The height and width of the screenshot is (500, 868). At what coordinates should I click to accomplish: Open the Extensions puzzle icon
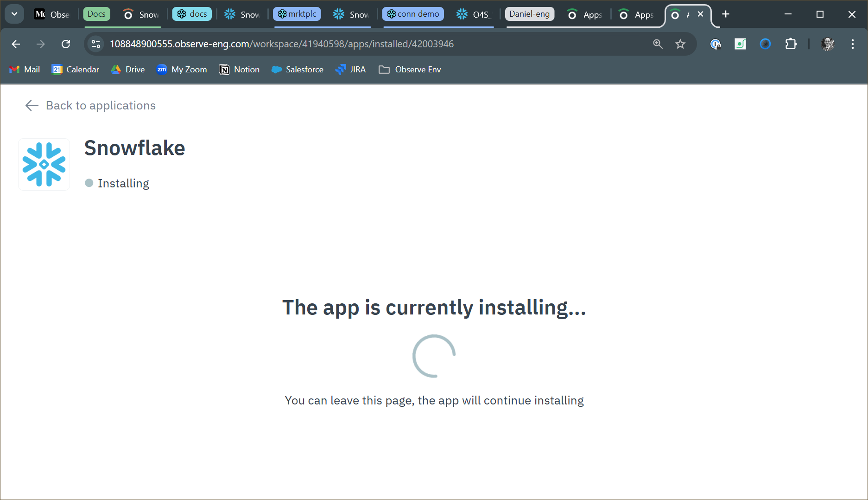(x=791, y=44)
